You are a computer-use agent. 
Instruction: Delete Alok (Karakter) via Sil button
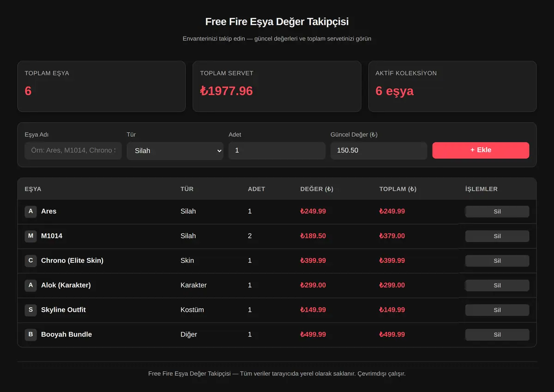pyautogui.click(x=497, y=285)
